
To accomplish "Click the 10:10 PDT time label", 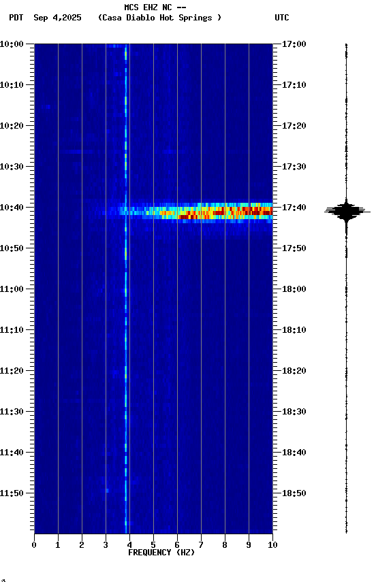I will pos(12,85).
